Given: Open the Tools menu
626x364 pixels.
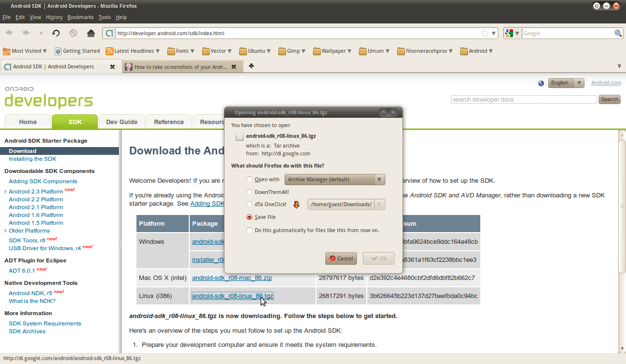Looking at the screenshot, I should 105,17.
